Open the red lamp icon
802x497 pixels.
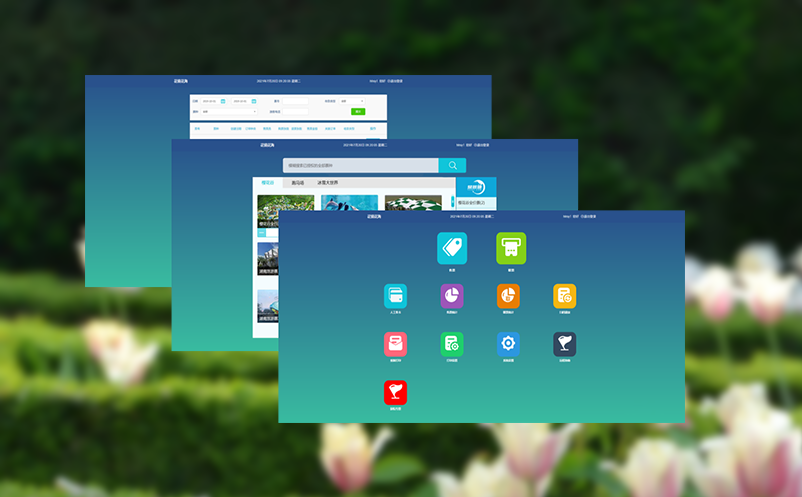click(x=395, y=392)
